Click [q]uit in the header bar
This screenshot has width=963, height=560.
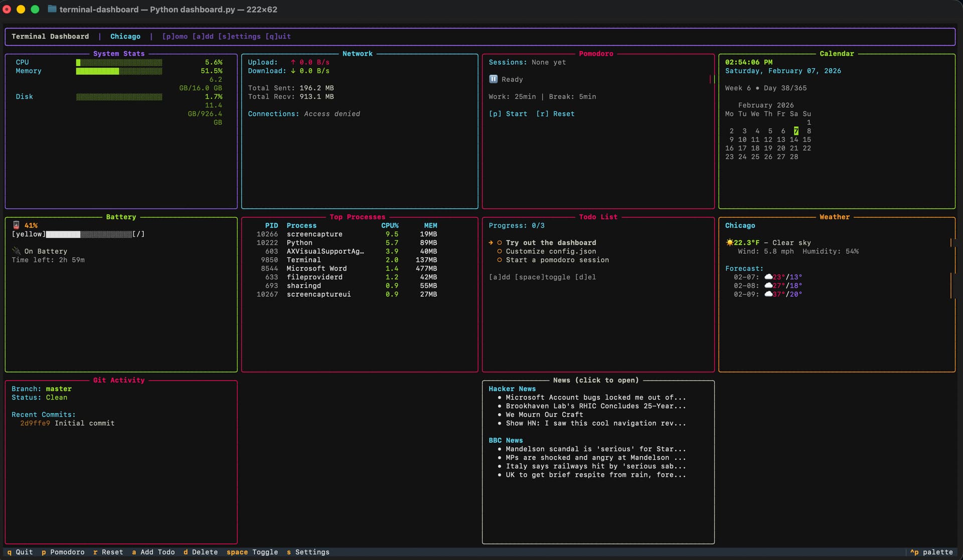click(x=278, y=37)
